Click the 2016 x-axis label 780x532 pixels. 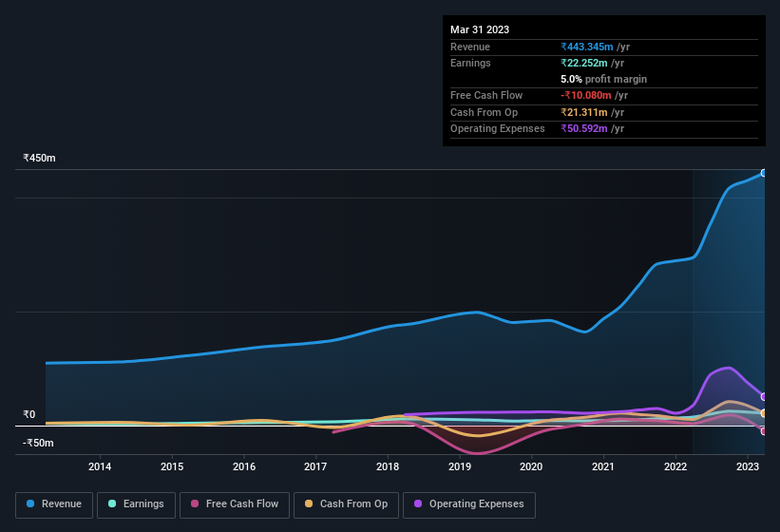(x=244, y=466)
